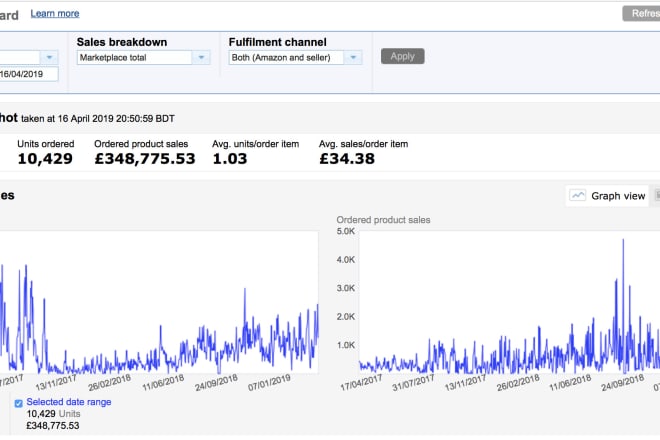Click the 24/09/2018 label on sales chart
This screenshot has width=660, height=440.
623,382
